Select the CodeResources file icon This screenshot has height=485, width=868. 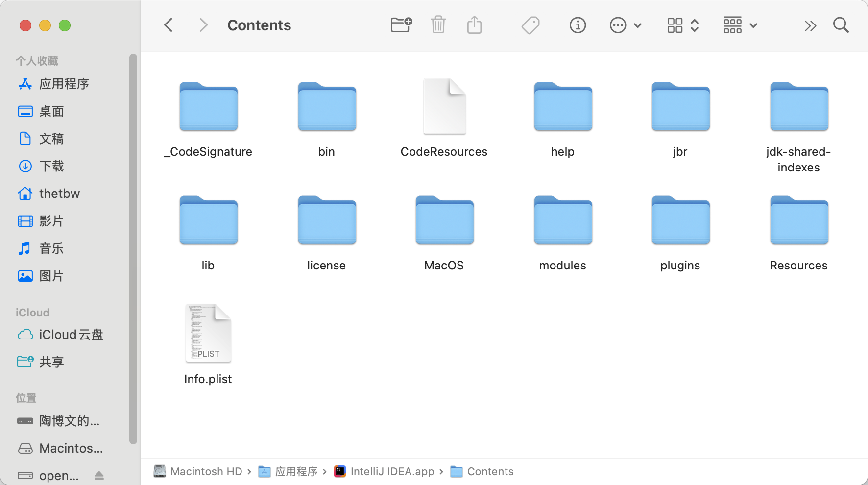pyautogui.click(x=445, y=106)
